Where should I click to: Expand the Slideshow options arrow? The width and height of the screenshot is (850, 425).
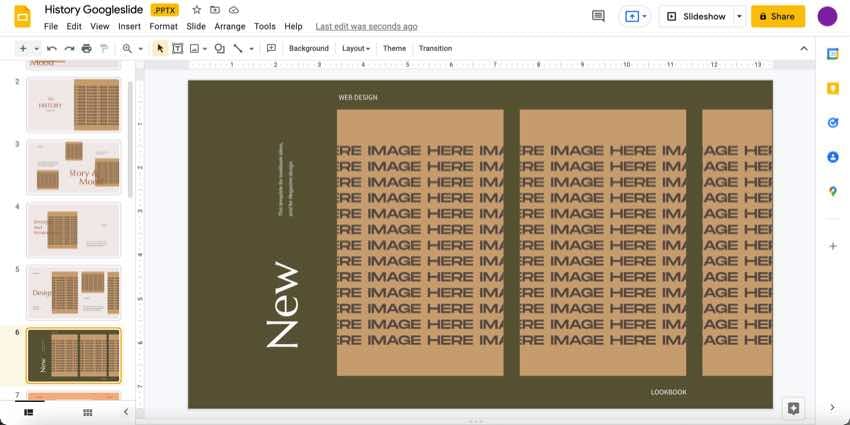(739, 16)
